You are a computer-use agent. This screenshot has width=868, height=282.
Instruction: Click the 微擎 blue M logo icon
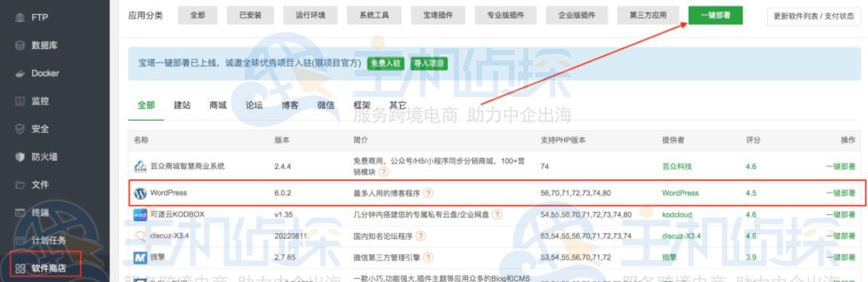[x=140, y=258]
